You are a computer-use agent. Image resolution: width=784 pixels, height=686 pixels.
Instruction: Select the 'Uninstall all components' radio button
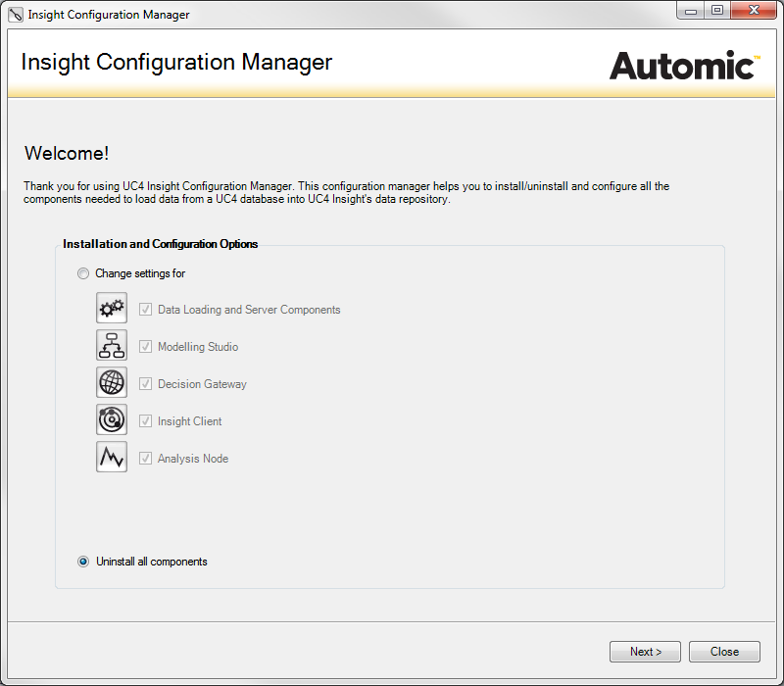point(83,562)
